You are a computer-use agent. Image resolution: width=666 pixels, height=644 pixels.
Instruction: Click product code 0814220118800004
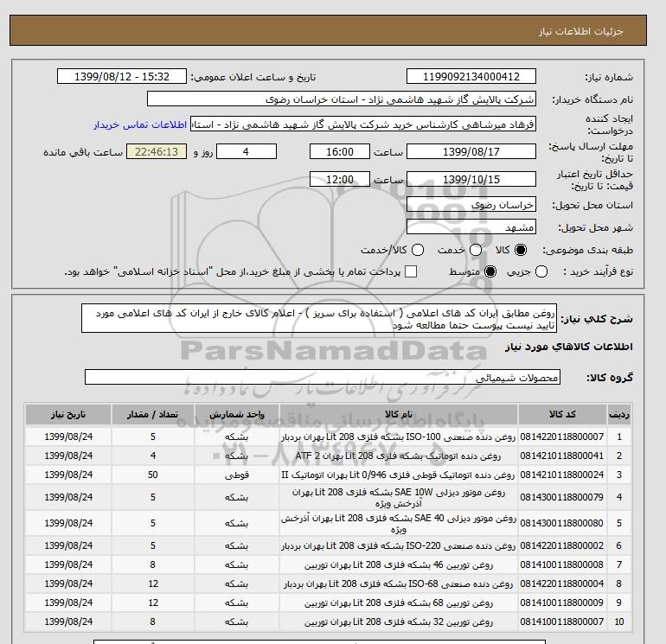click(x=562, y=583)
